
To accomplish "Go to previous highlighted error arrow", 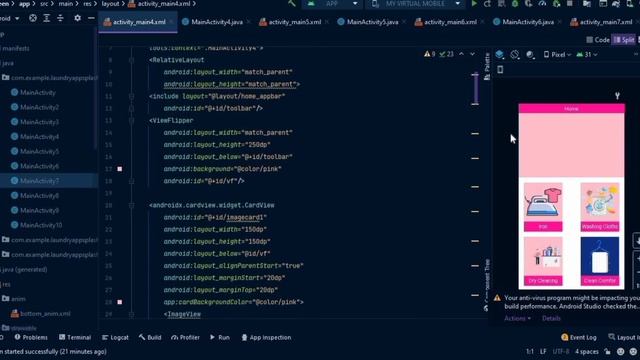I will coord(461,54).
